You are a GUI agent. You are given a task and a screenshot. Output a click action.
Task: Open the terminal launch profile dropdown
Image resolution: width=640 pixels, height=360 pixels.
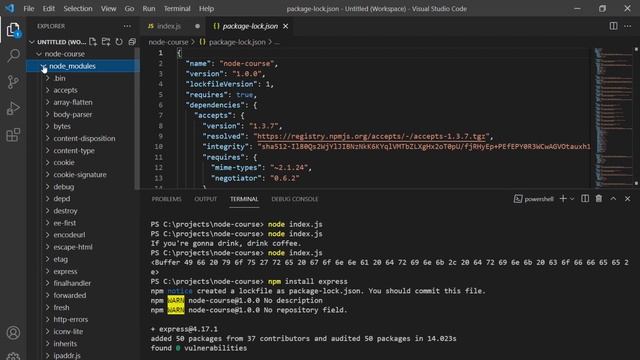pyautogui.click(x=572, y=199)
